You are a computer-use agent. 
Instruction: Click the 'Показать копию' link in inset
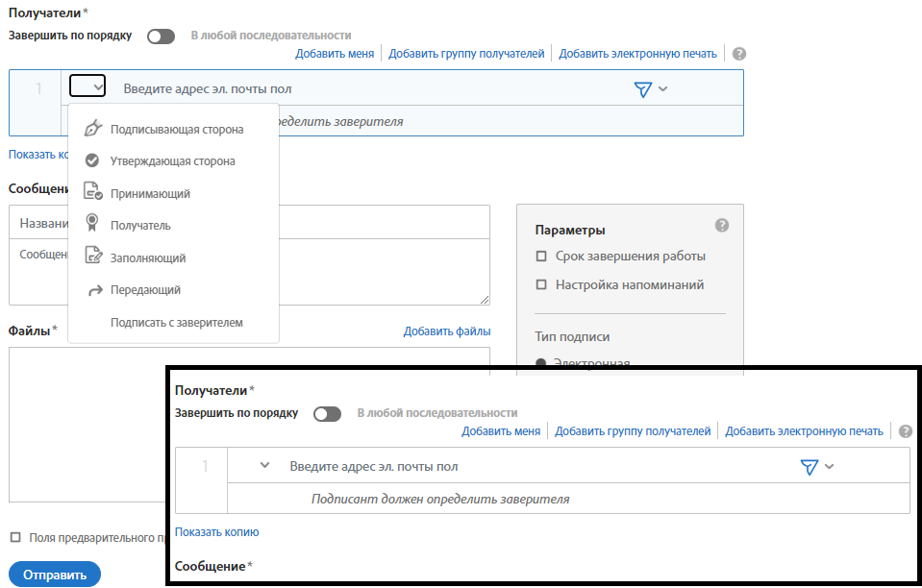coord(217,532)
